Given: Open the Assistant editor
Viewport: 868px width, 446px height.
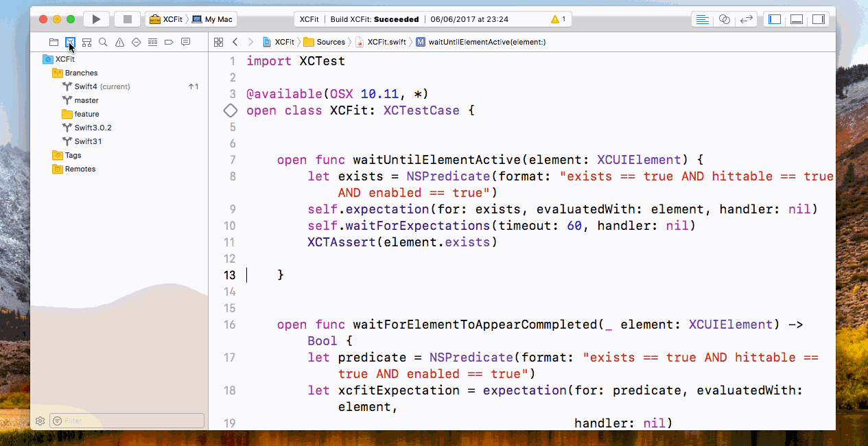Looking at the screenshot, I should 725,19.
